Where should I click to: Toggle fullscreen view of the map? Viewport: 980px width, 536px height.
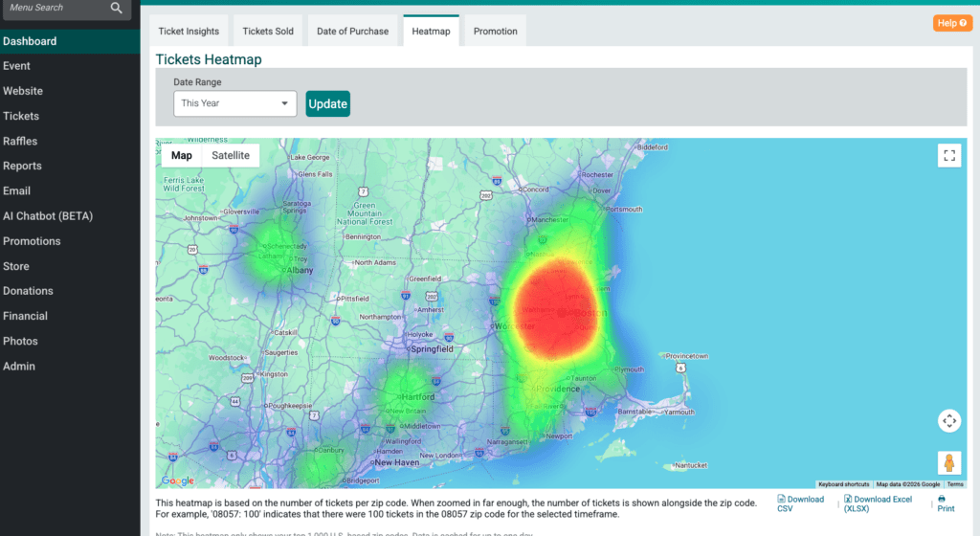pos(949,156)
